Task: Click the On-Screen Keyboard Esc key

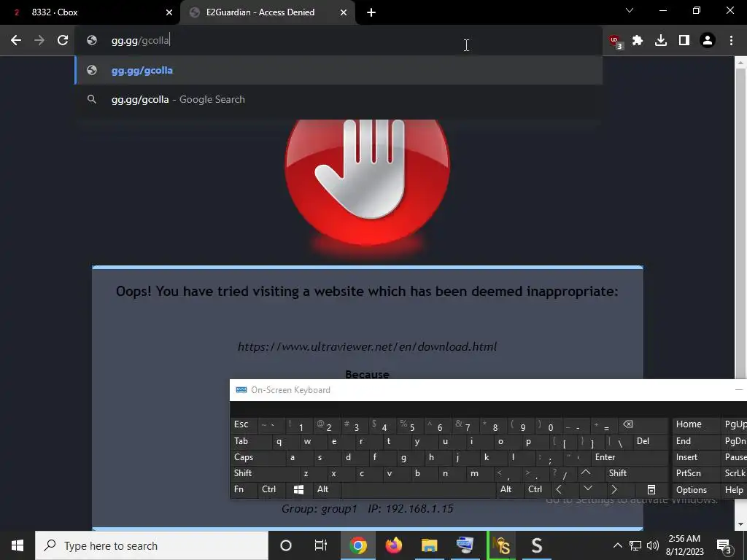Action: tap(244, 425)
